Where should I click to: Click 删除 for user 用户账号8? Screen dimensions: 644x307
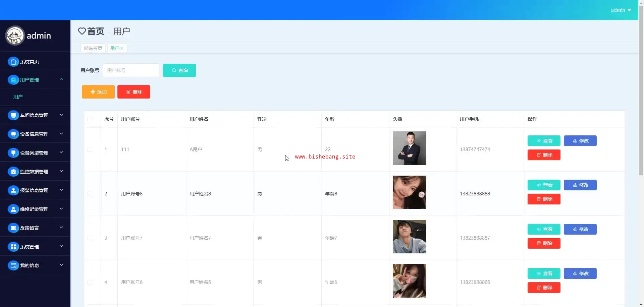544,199
